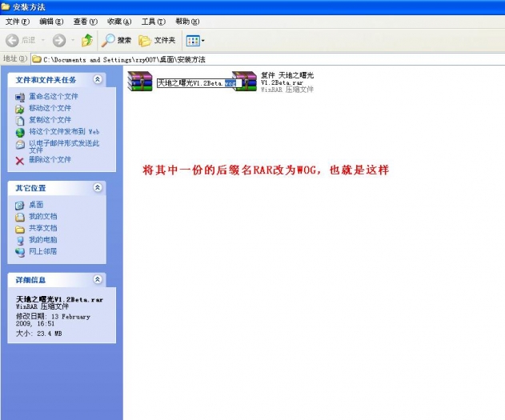
Task: Open the 搜索 search tool
Action: coord(117,40)
